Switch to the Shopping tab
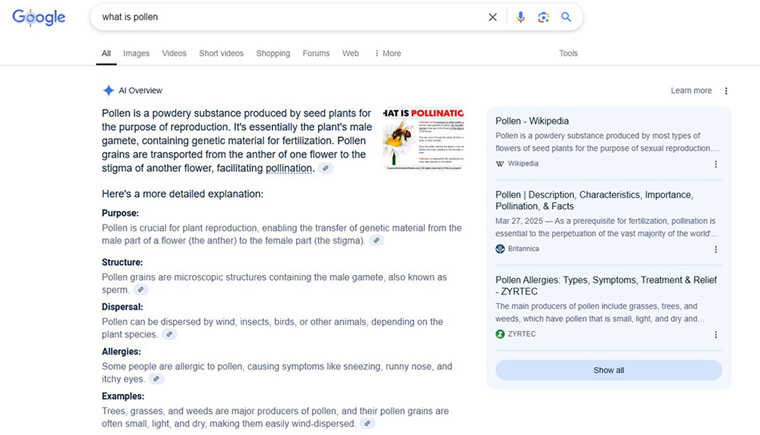This screenshot has width=760, height=435. coord(273,53)
